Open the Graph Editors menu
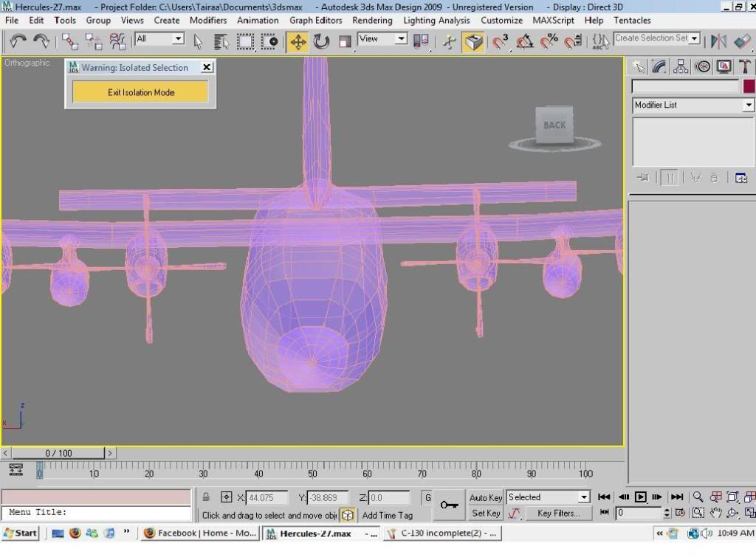Screen dimensions: 756x560 [x=316, y=20]
